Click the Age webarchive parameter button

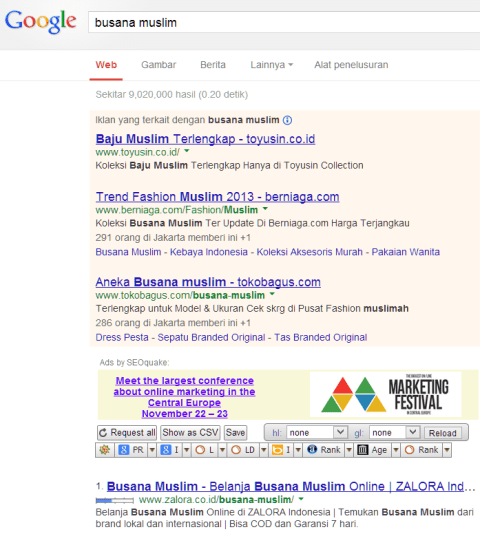[372, 450]
